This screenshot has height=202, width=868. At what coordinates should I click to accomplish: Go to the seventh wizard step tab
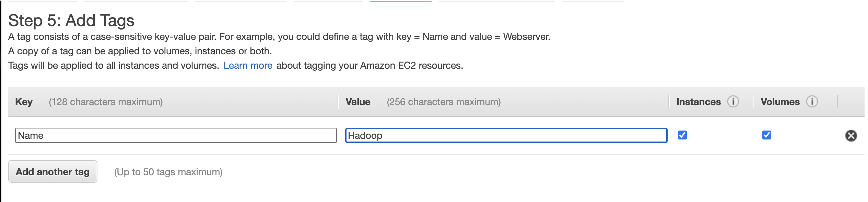click(593, 1)
